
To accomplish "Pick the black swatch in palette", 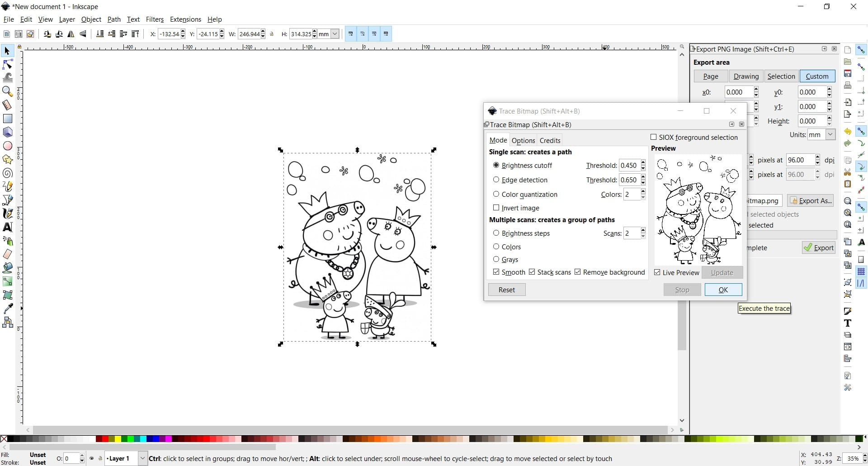I will (10, 438).
